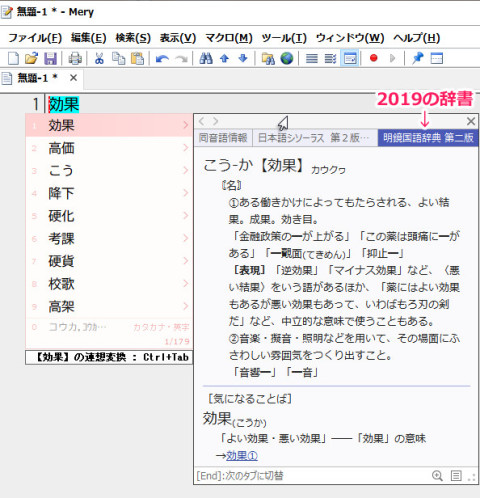The width and height of the screenshot is (480, 498).
Task: Follow the 効果① link
Action: [242, 456]
